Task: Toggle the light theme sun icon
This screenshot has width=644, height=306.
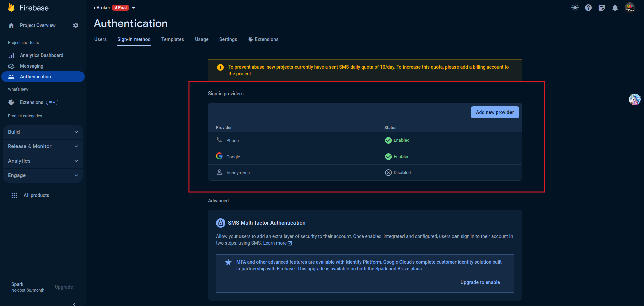Action: click(575, 8)
